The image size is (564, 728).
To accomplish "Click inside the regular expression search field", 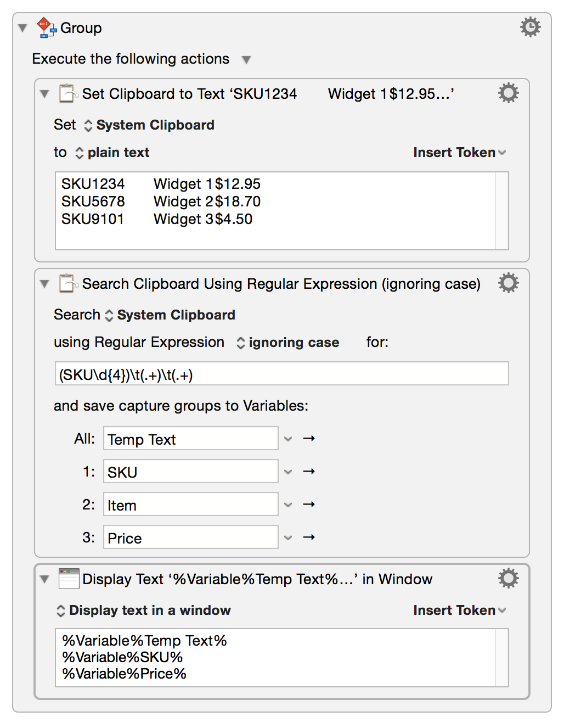I will point(281,373).
